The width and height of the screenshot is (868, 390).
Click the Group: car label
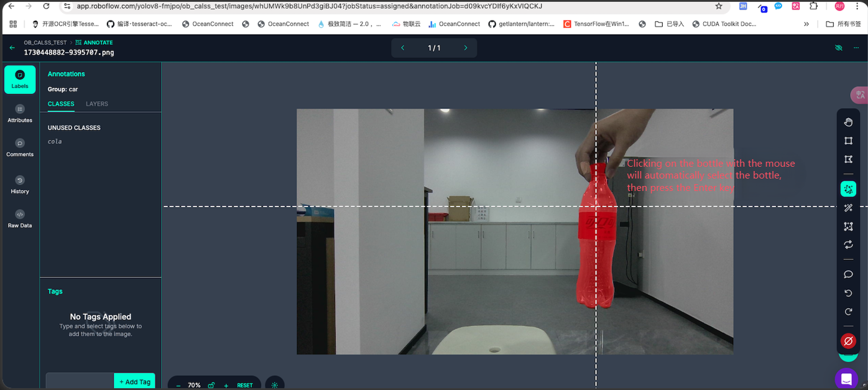point(63,89)
